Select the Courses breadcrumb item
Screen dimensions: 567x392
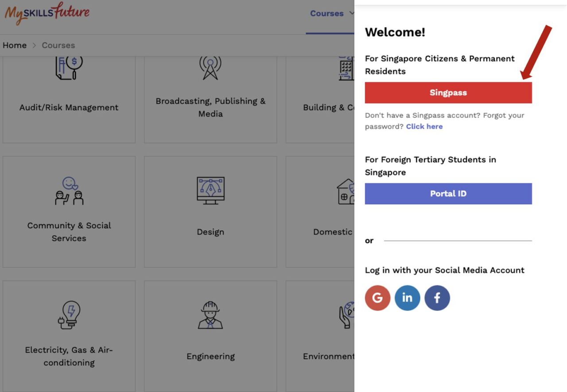click(58, 45)
